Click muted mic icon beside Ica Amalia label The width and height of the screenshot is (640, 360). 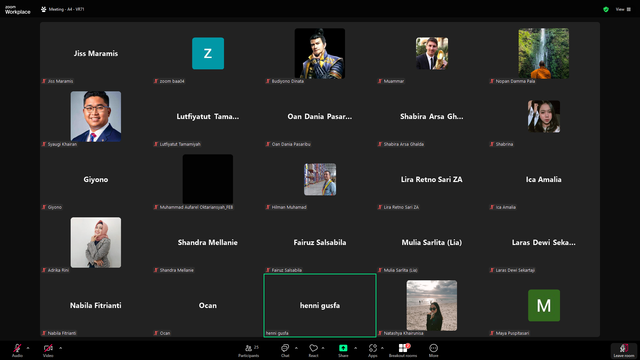point(492,207)
